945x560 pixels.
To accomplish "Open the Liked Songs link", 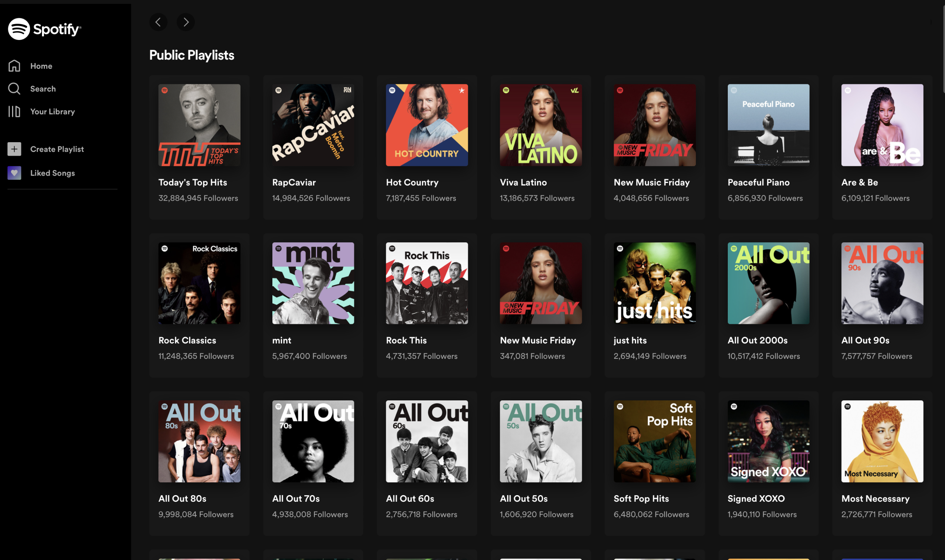I will [52, 173].
